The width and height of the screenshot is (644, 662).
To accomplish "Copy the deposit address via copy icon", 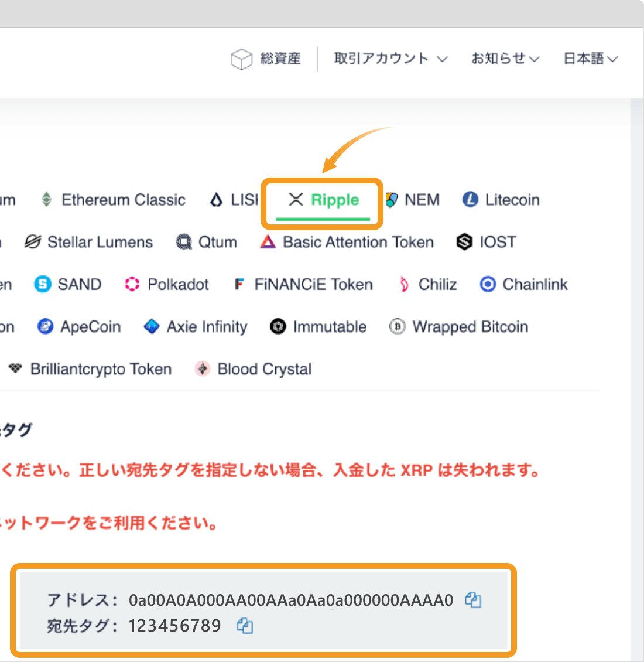I will tap(473, 599).
